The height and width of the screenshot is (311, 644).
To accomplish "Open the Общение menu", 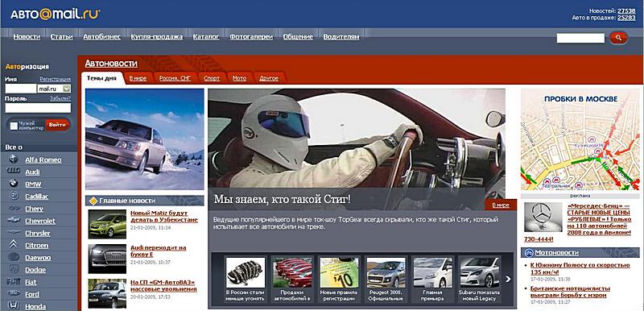I will (x=298, y=37).
